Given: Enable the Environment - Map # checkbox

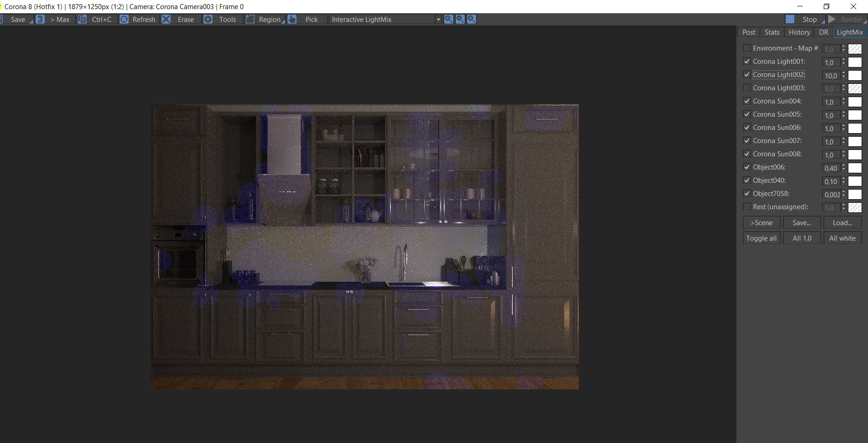Looking at the screenshot, I should tap(747, 48).
